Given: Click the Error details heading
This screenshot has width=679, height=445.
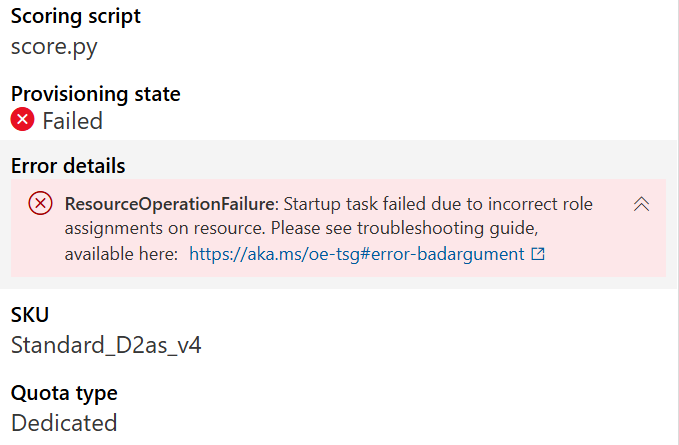Looking at the screenshot, I should tap(68, 166).
